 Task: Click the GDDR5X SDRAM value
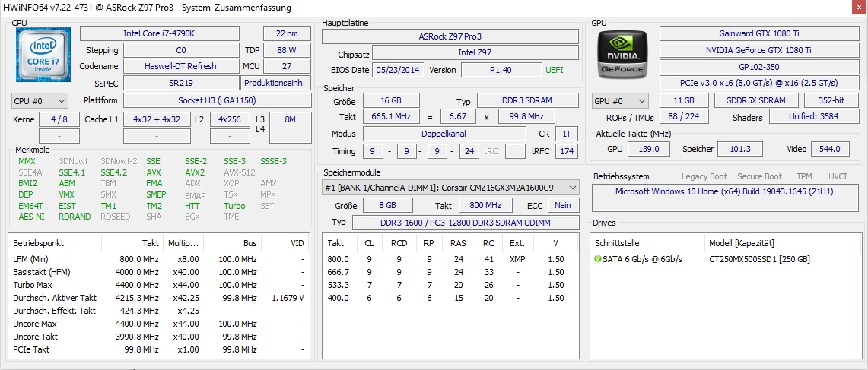(756, 100)
